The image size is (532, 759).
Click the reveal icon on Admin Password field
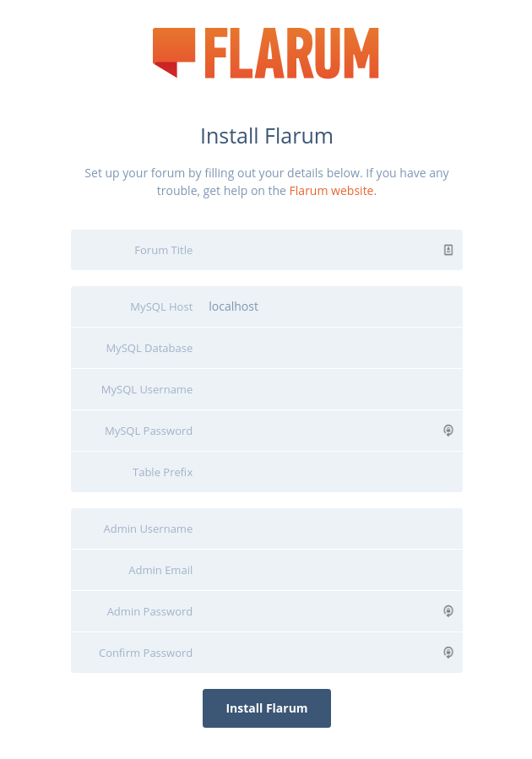(448, 610)
